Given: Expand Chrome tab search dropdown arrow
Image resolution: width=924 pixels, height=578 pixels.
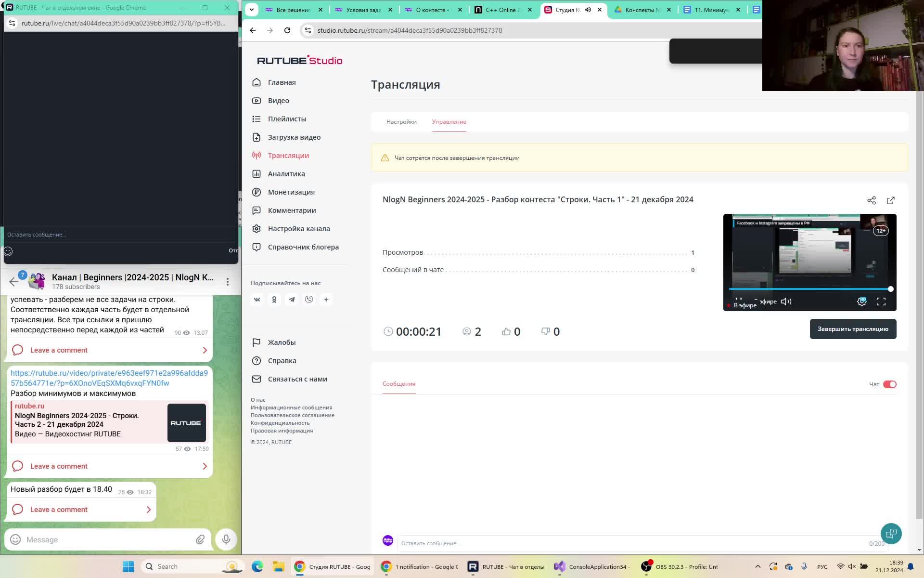Looking at the screenshot, I should coord(251,10).
